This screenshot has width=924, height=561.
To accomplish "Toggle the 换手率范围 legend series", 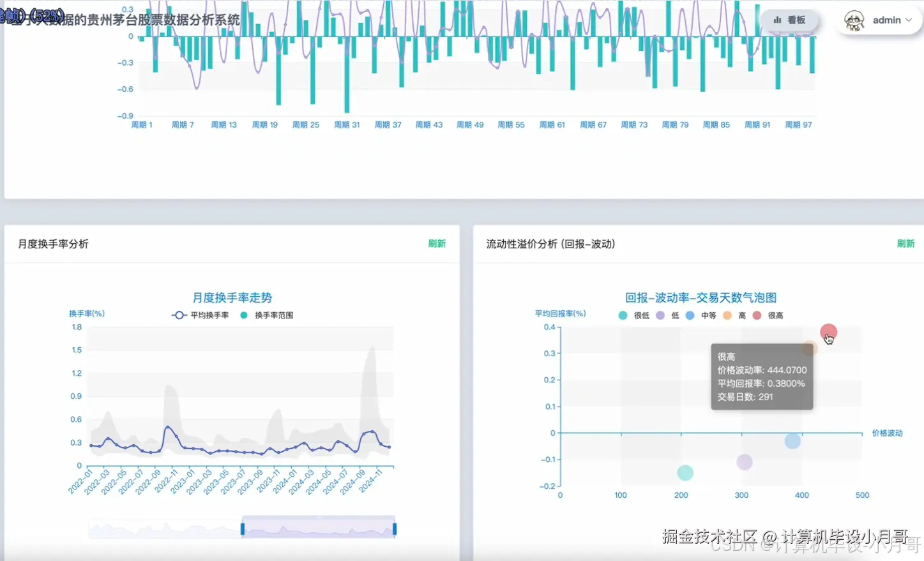I will (x=267, y=315).
